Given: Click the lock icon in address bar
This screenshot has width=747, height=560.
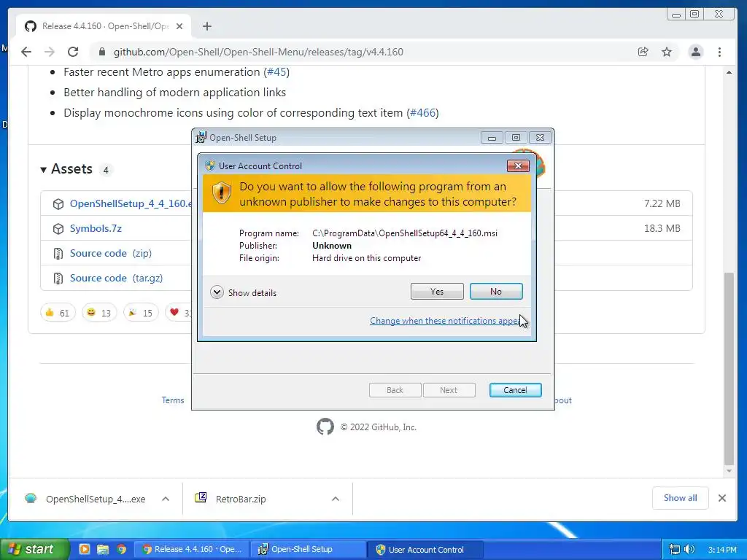Looking at the screenshot, I should (x=102, y=52).
